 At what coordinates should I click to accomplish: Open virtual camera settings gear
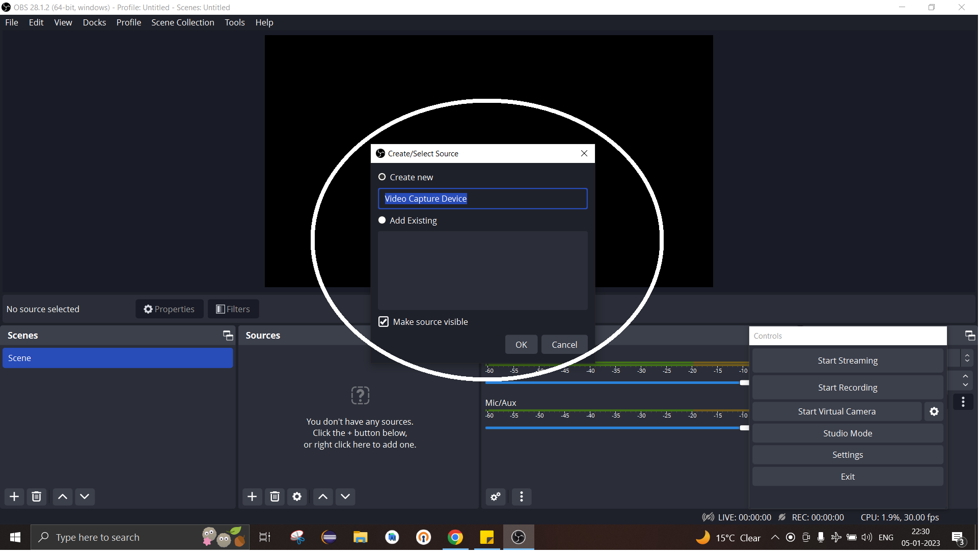(x=935, y=412)
